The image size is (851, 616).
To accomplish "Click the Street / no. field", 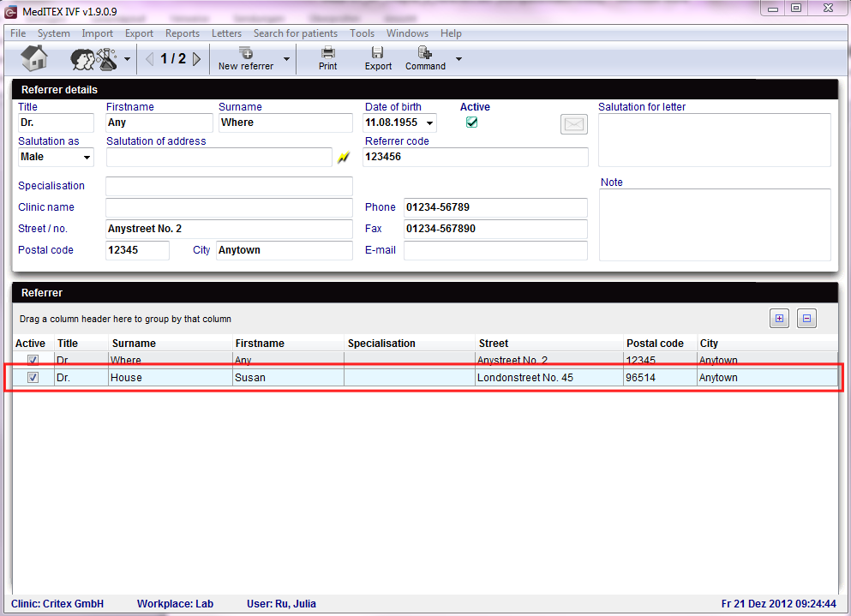I will click(x=229, y=229).
